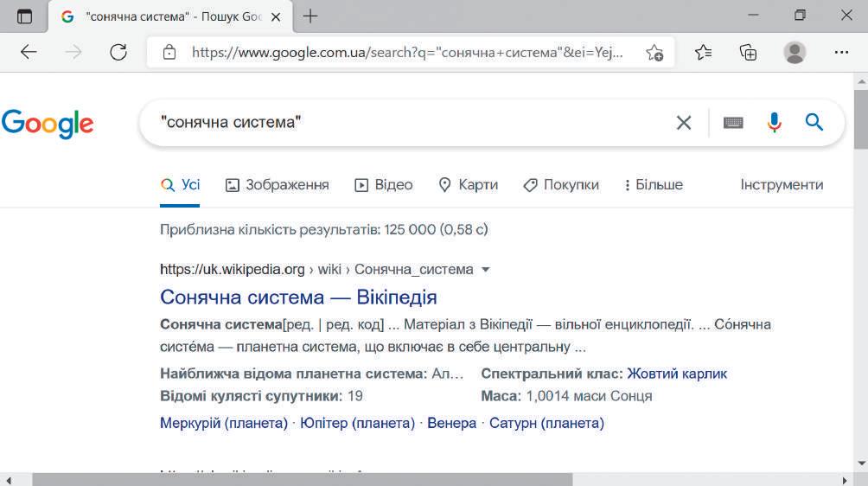Switch to Покупки tab
The image size is (868, 486).
pyautogui.click(x=561, y=185)
